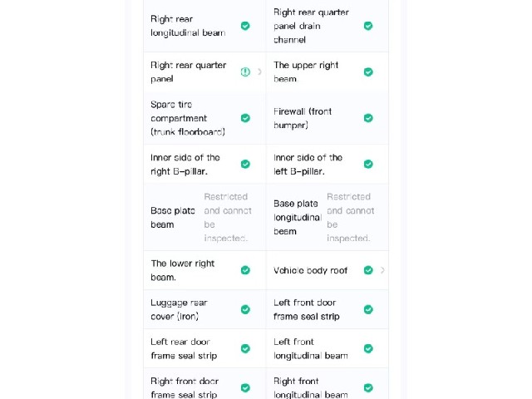Expand Right rear quarter panel details chevron
Image resolution: width=532 pixels, height=399 pixels.
click(259, 72)
